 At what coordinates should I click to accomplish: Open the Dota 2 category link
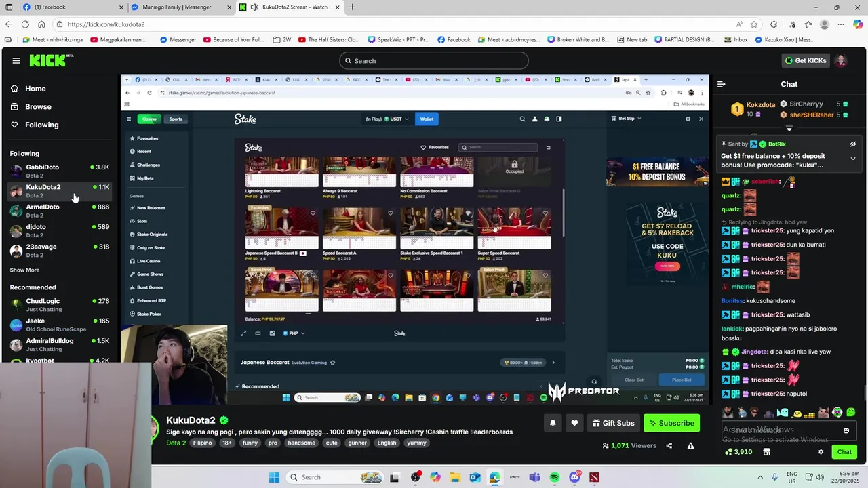click(x=176, y=443)
